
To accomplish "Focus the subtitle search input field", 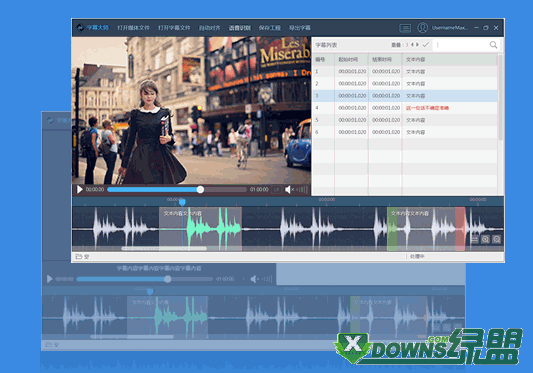I will click(461, 45).
